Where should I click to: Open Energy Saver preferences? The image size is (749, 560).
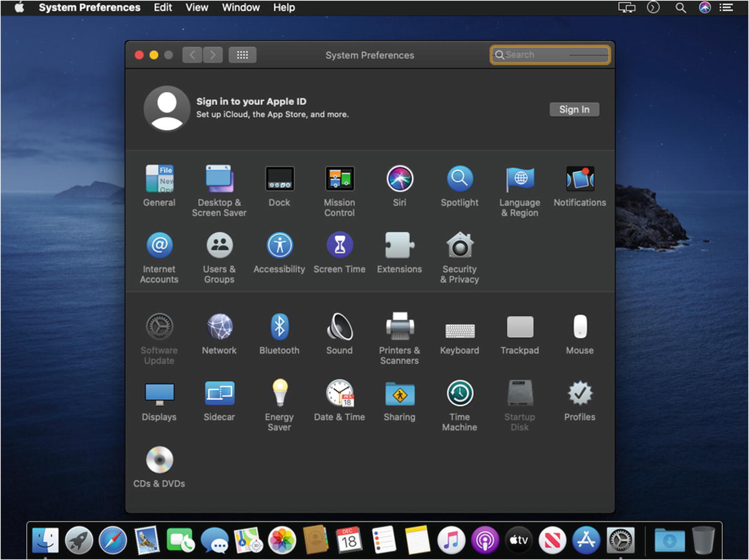(x=280, y=393)
